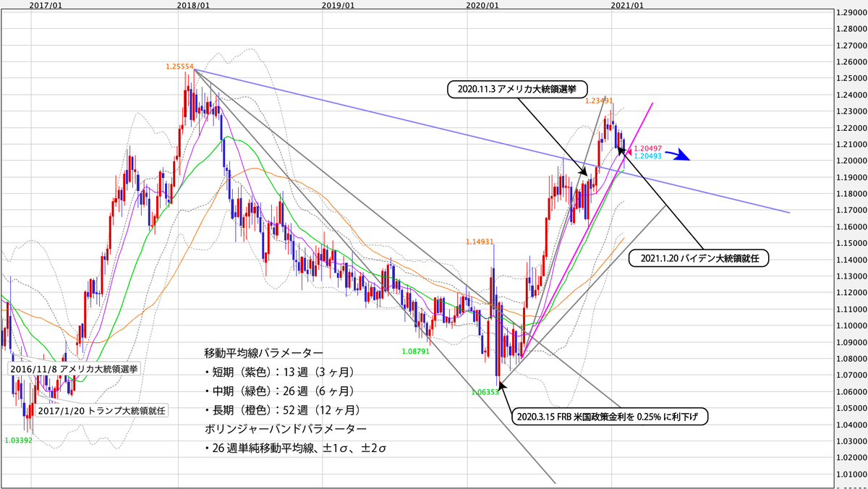This screenshot has width=868, height=489.
Task: Click the 1.01000 price axis label
Action: point(851,475)
